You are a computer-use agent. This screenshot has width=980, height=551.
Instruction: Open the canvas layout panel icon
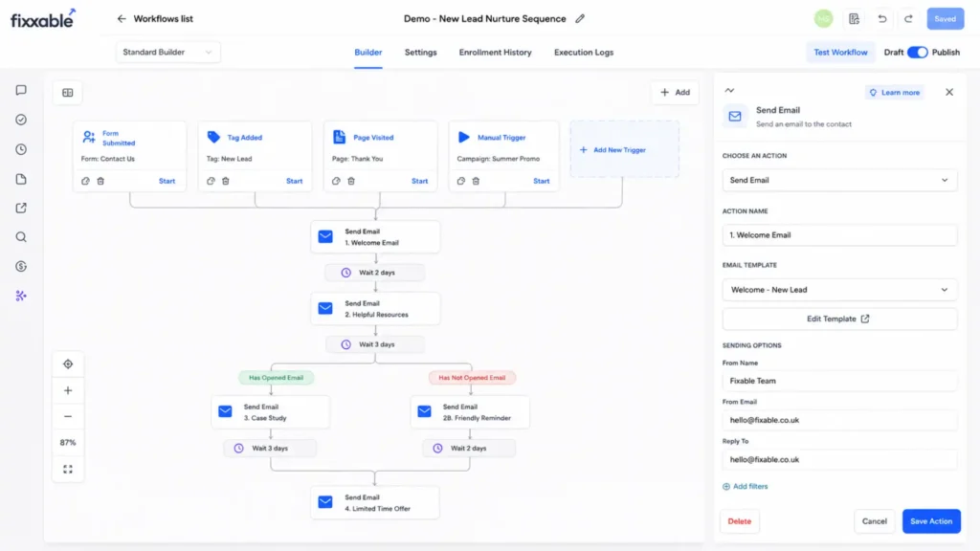pos(68,93)
